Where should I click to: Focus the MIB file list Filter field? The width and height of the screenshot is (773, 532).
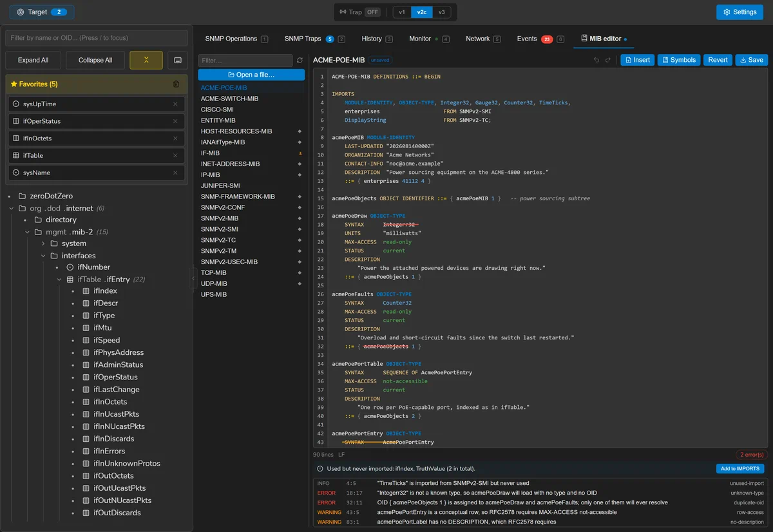[245, 61]
